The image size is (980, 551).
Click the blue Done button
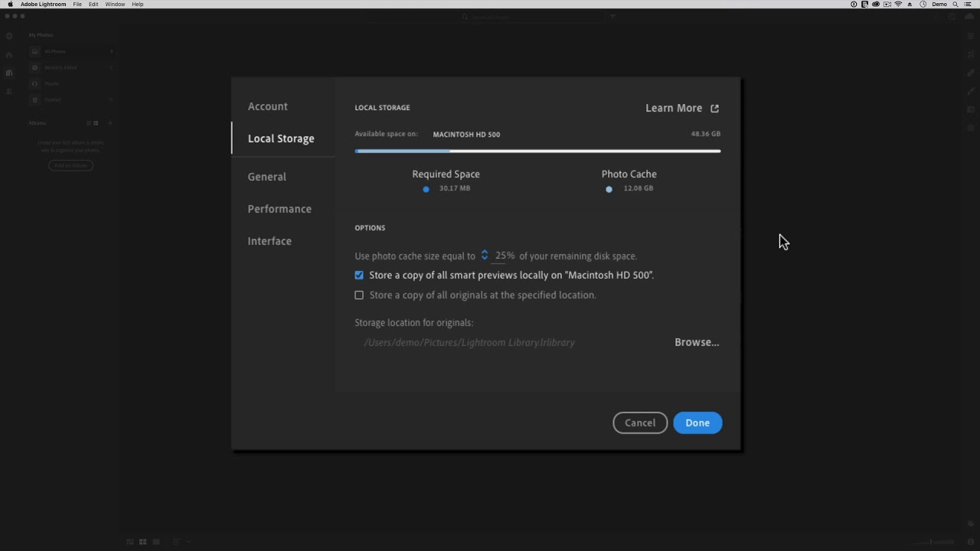pos(697,422)
